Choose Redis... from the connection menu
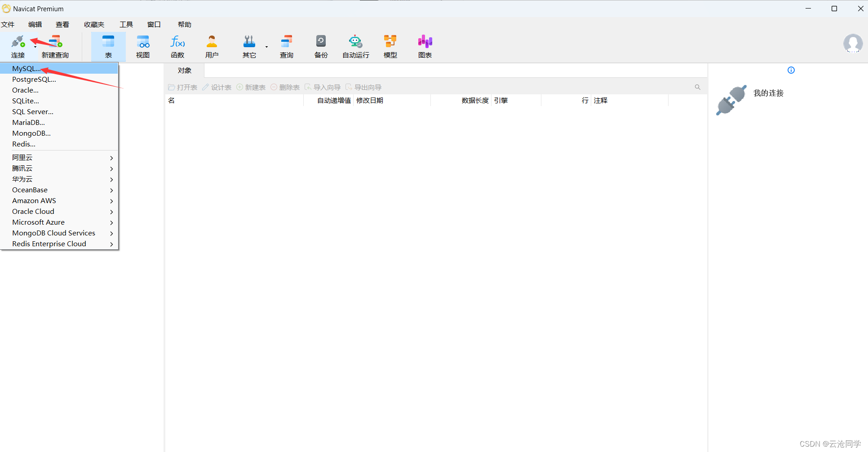The image size is (868, 452). tap(59, 144)
